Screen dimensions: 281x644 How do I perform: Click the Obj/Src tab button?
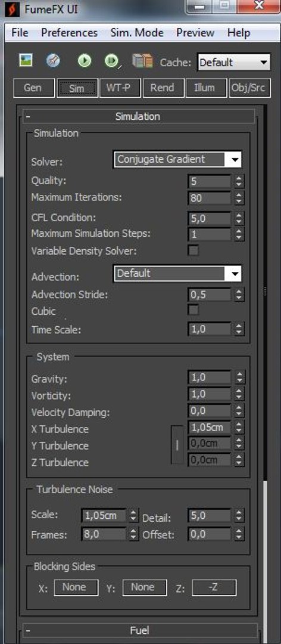[x=249, y=88]
